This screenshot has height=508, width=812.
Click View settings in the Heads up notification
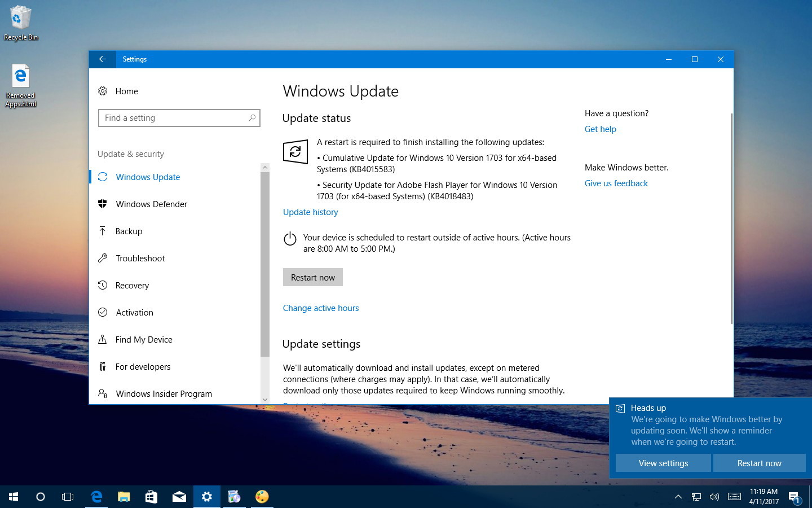point(663,463)
